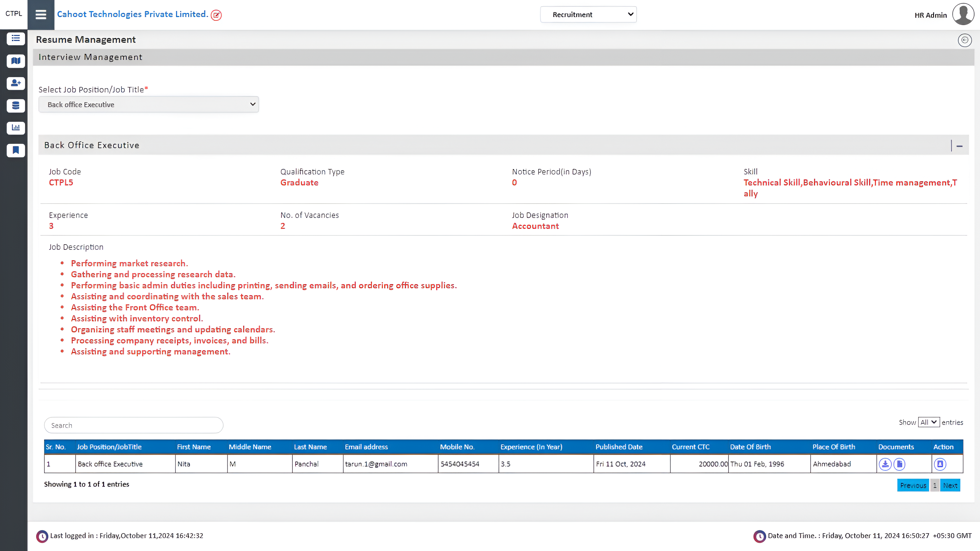Click job code value CTPL5
980x551 pixels.
61,182
